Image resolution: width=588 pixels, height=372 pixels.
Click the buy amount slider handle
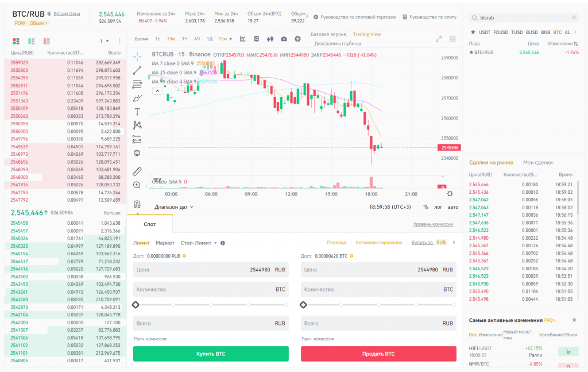[x=136, y=305]
